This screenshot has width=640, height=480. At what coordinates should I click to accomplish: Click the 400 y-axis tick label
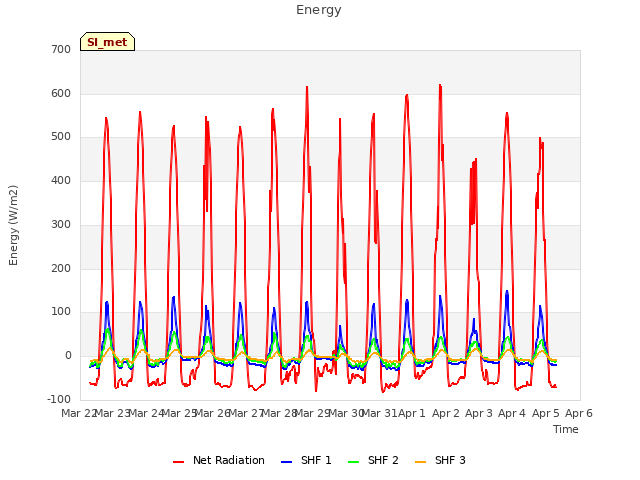click(61, 180)
